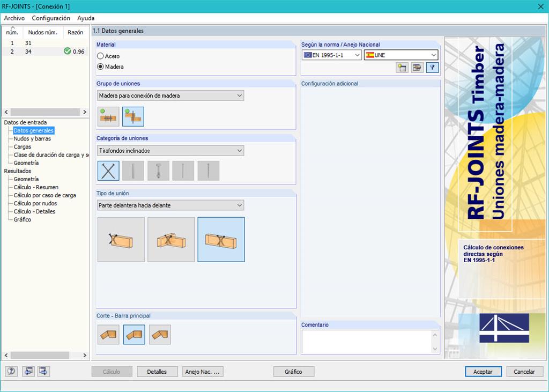Click the 0.96 ratio value
The width and height of the screenshot is (549, 392).
tap(78, 51)
